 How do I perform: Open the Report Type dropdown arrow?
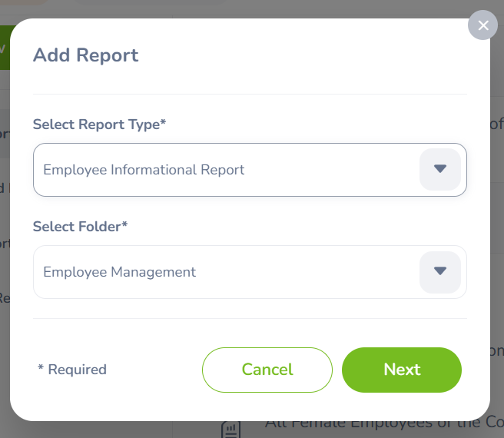click(440, 169)
